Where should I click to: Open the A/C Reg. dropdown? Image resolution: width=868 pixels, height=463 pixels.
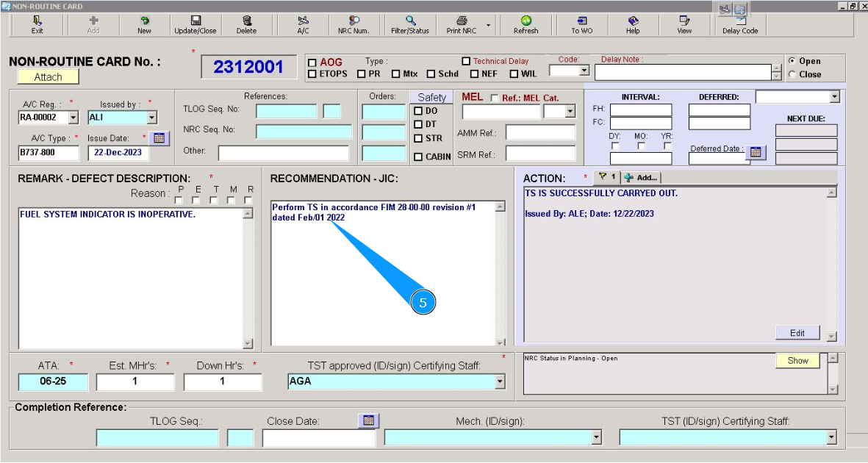(x=73, y=118)
